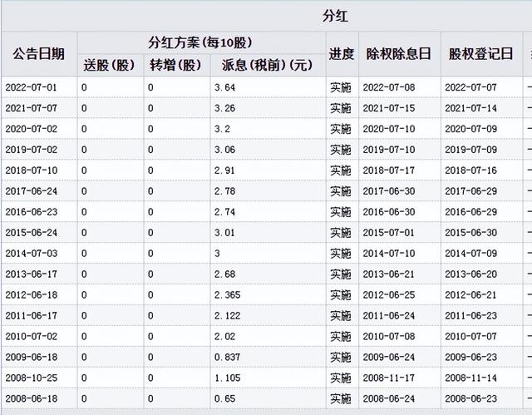The image size is (532, 415).
Task: Select announcement date 2008-10-25
Action: coord(32,378)
